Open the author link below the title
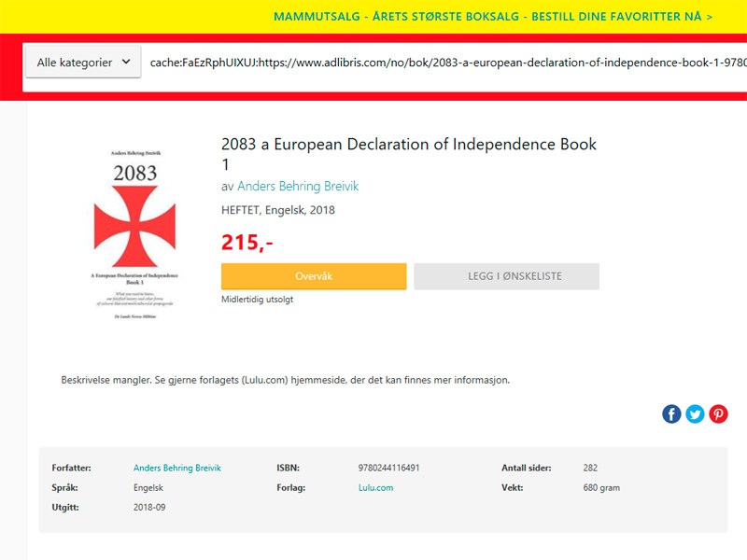The width and height of the screenshot is (747, 560). pos(298,187)
